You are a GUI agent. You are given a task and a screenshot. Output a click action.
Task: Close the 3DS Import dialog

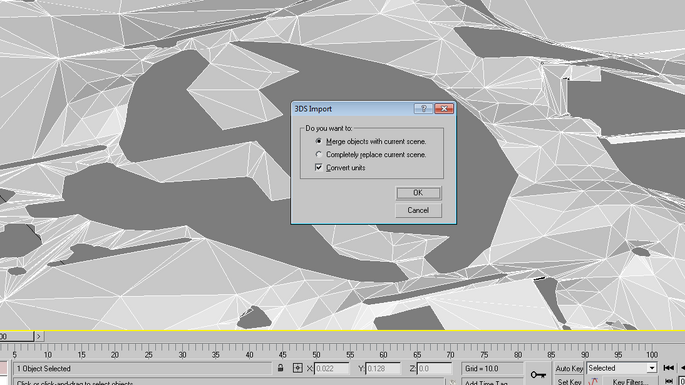coord(444,109)
